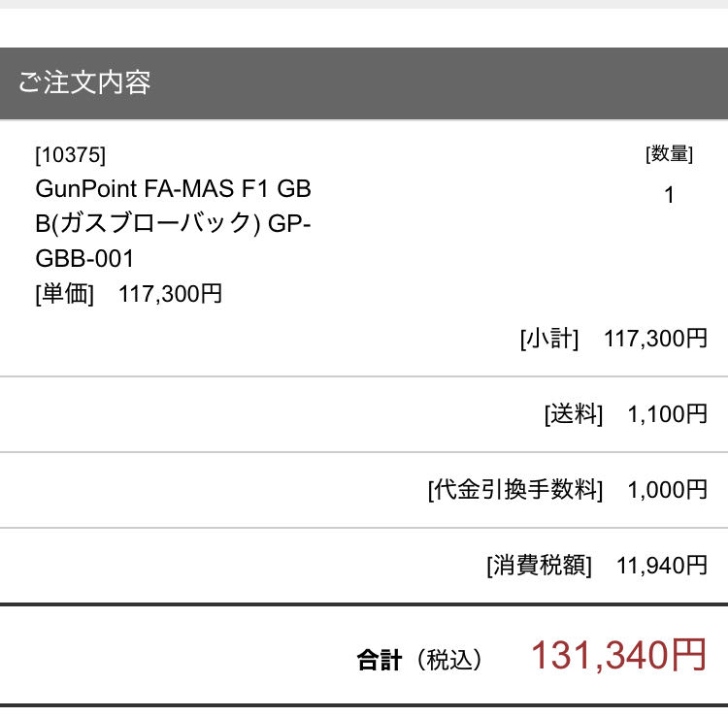Click the [単価] unit price label
Viewport: 728px width, 717px height.
click(x=65, y=294)
